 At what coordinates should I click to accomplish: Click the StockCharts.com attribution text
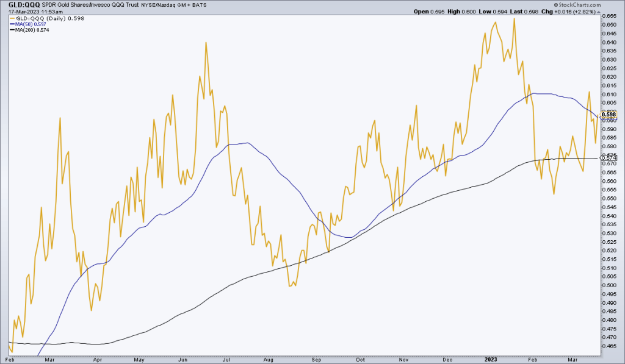[577, 5]
